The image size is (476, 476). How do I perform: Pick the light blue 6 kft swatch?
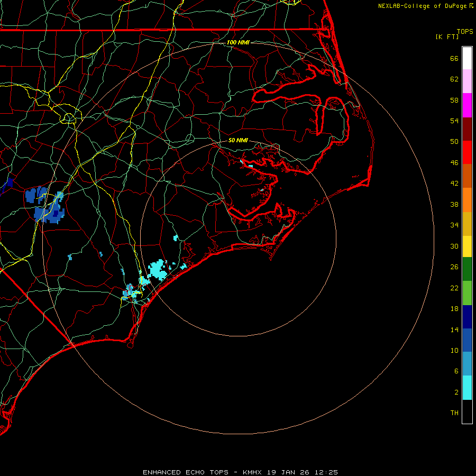pyautogui.click(x=467, y=364)
